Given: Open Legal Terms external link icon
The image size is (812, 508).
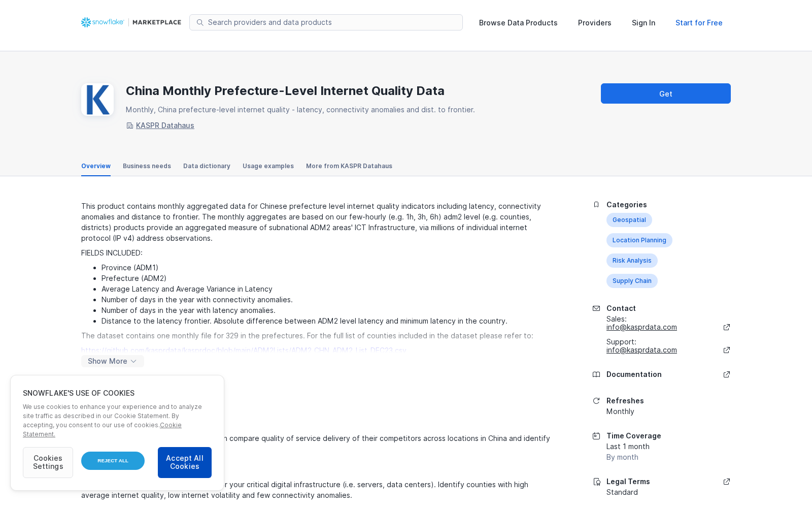Looking at the screenshot, I should 727,482.
